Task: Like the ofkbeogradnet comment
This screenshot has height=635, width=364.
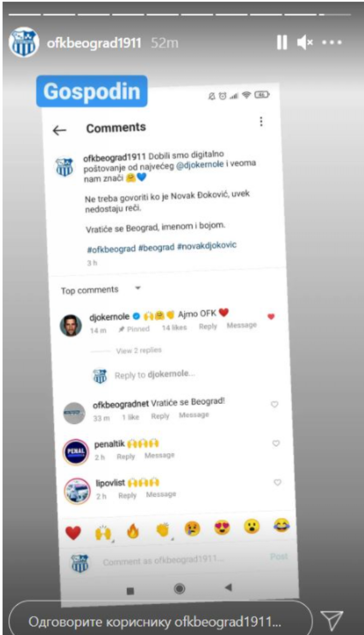Action: click(x=274, y=404)
